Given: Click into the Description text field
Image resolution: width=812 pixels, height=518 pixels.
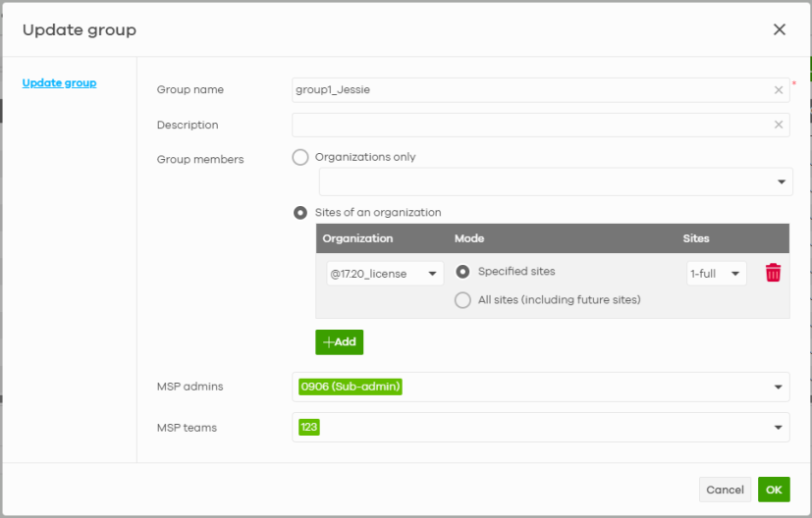Looking at the screenshot, I should click(x=530, y=125).
